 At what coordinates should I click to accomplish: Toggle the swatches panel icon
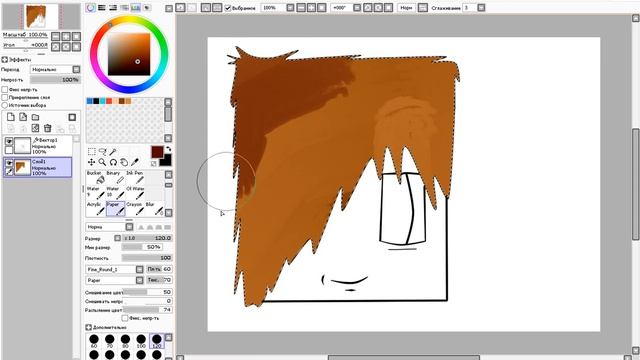click(136, 7)
